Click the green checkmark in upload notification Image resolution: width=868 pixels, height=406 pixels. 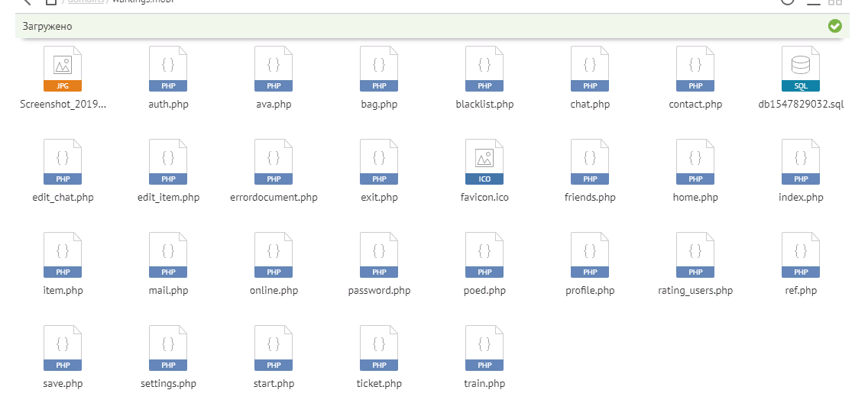834,27
